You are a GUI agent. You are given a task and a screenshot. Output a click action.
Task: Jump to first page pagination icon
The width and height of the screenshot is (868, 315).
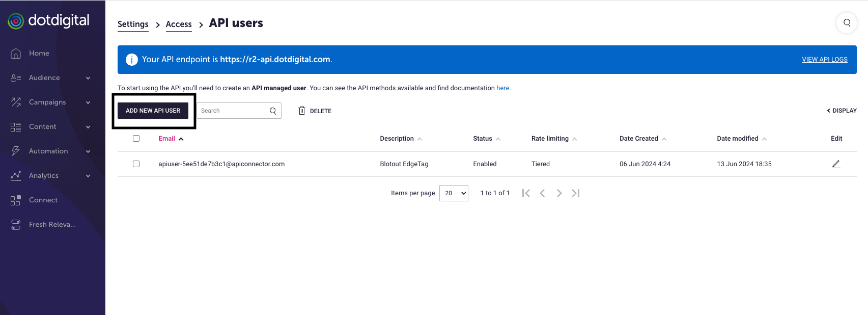pos(526,193)
